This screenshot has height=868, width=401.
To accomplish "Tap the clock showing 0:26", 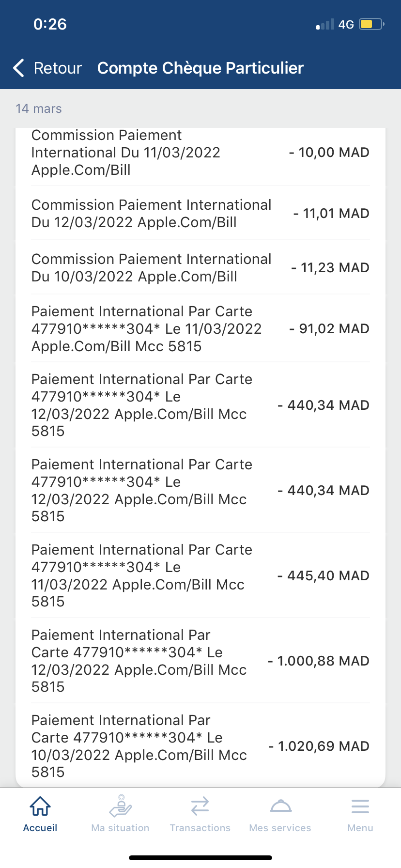I will (50, 24).
